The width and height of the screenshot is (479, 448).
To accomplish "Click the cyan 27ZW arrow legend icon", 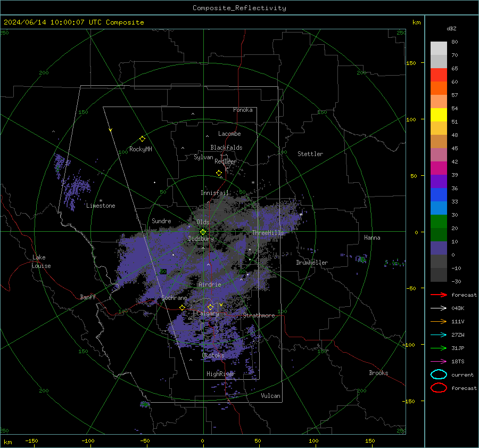I will click(x=439, y=335).
